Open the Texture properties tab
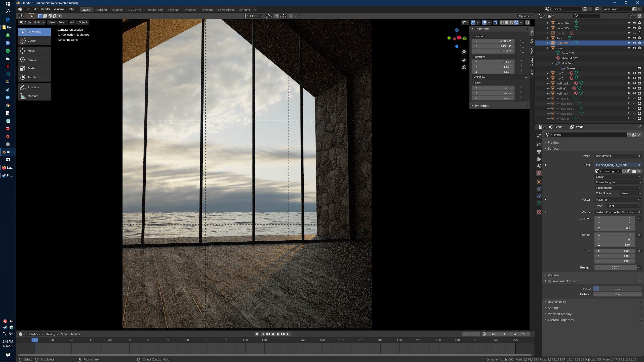Image resolution: width=644 pixels, height=362 pixels. tap(539, 212)
